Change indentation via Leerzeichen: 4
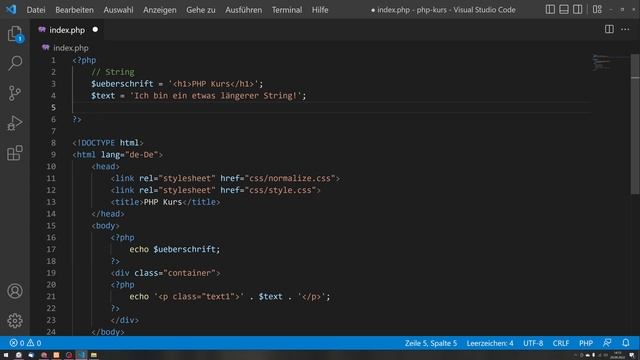This screenshot has width=640, height=360. coord(490,343)
